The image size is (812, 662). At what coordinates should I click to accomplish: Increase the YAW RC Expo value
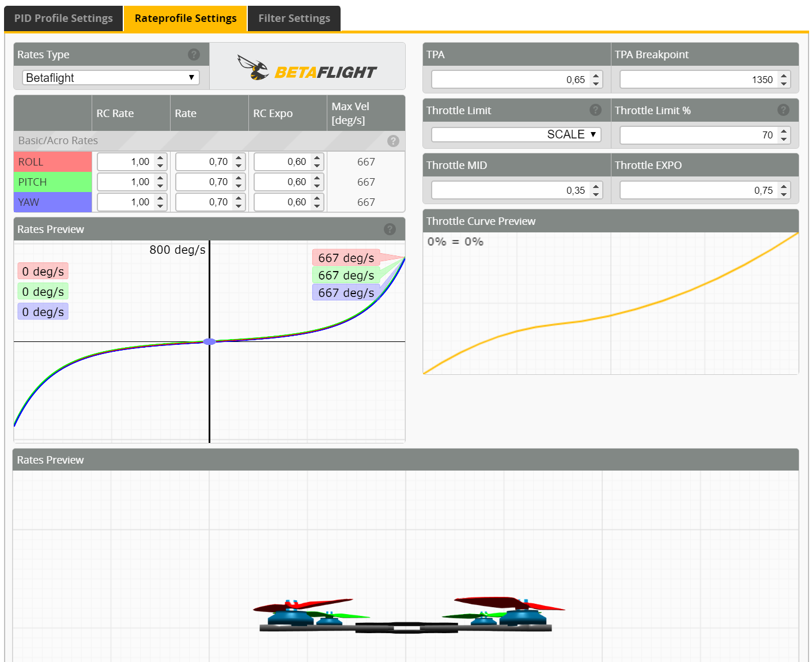pos(317,198)
